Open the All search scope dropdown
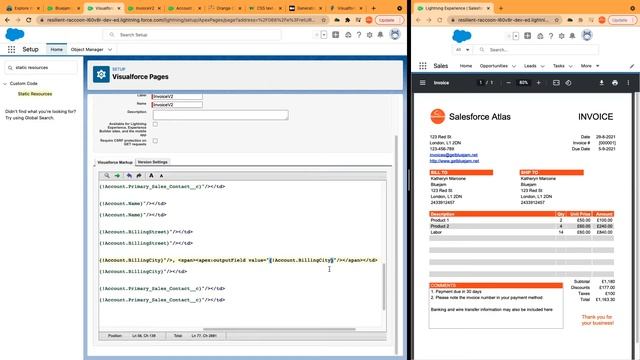This screenshot has height=360, width=640. tap(462, 50)
